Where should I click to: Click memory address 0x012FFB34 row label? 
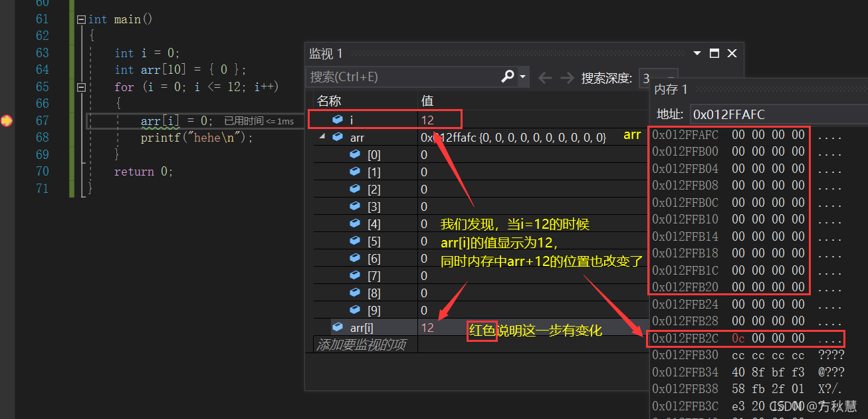[x=685, y=372]
